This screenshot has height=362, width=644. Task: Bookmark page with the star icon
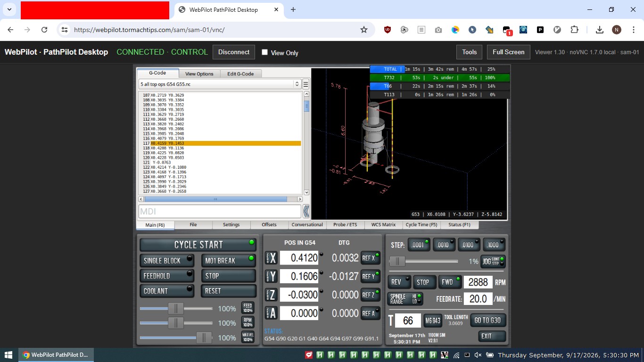tap(364, 30)
